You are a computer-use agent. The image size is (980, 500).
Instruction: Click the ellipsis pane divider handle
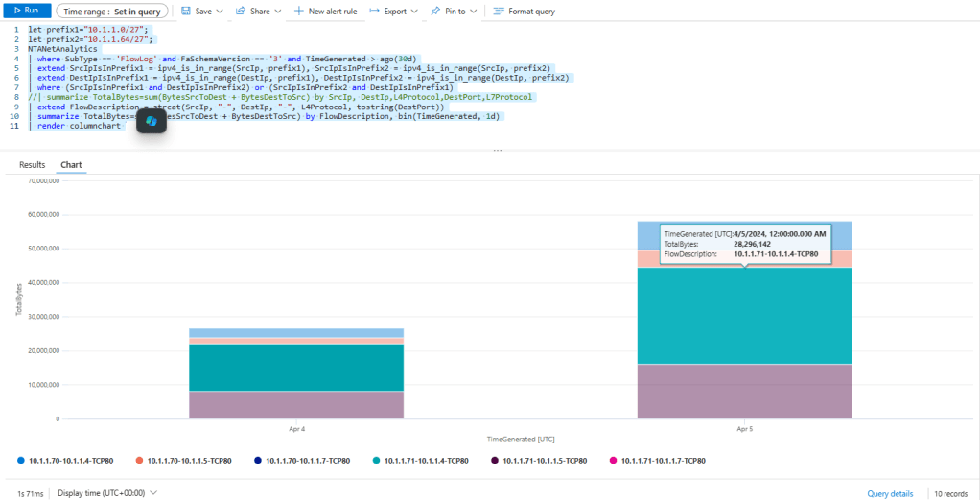tap(497, 151)
